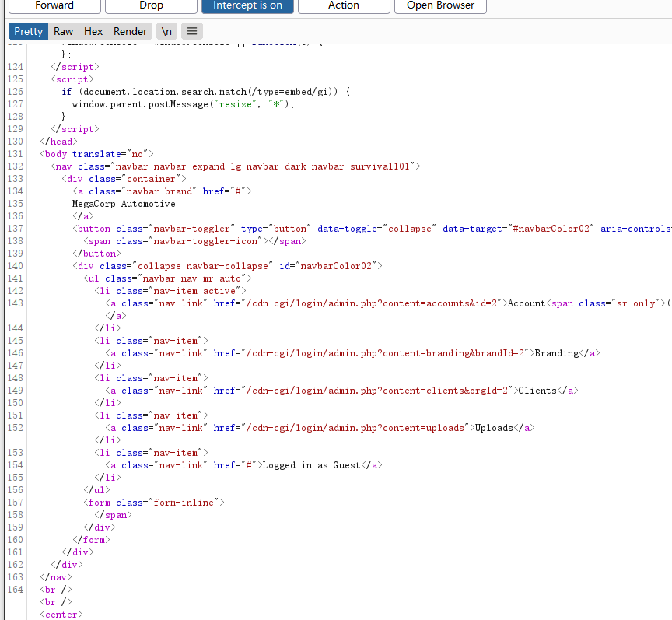Click the center tag on the last line
This screenshot has width=672, height=620.
coord(61,615)
